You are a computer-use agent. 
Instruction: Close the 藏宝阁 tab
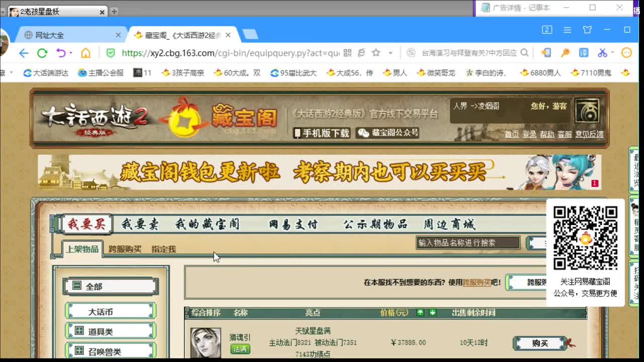228,35
